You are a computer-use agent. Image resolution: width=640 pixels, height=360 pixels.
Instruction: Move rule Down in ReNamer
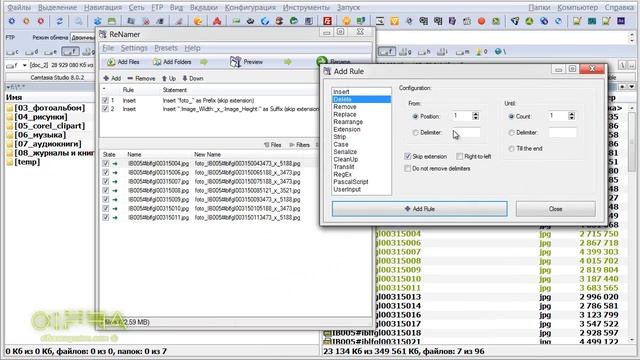193,78
